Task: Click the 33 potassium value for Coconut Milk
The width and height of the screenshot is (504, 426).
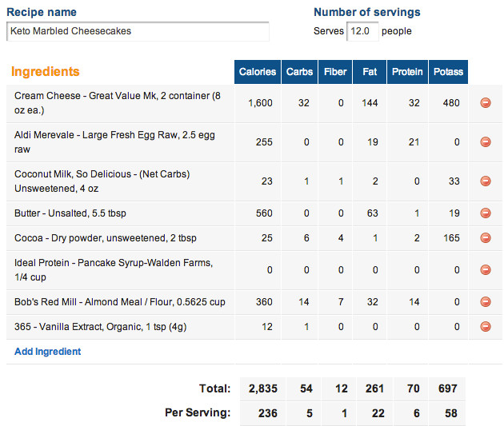Action: [x=454, y=181]
